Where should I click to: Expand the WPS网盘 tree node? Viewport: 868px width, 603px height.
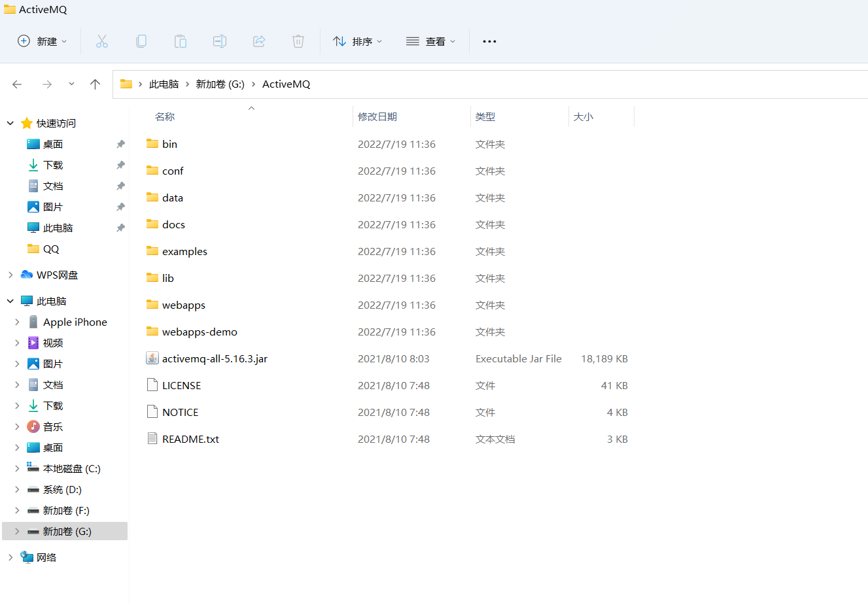click(x=10, y=275)
